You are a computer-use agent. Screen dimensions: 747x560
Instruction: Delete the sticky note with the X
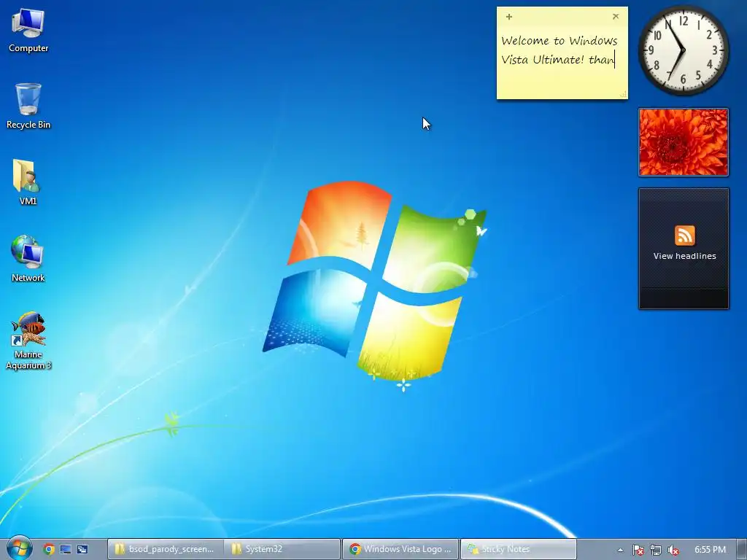click(616, 16)
